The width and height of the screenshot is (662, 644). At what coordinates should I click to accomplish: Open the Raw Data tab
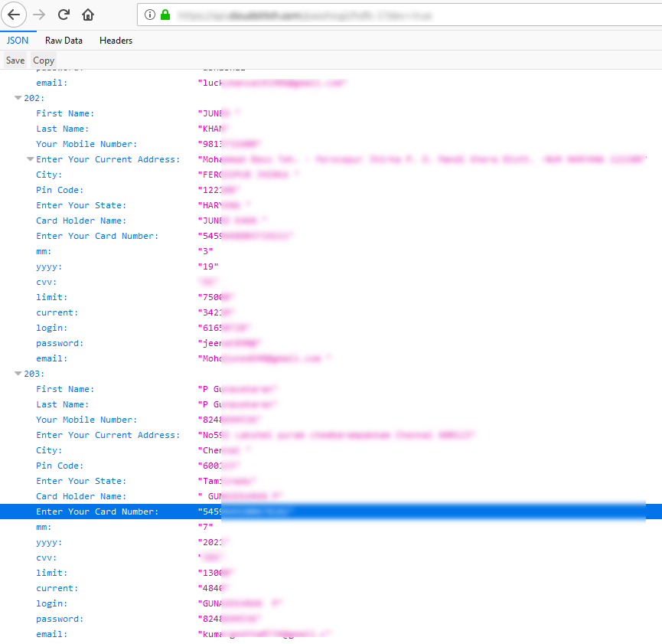click(x=64, y=41)
